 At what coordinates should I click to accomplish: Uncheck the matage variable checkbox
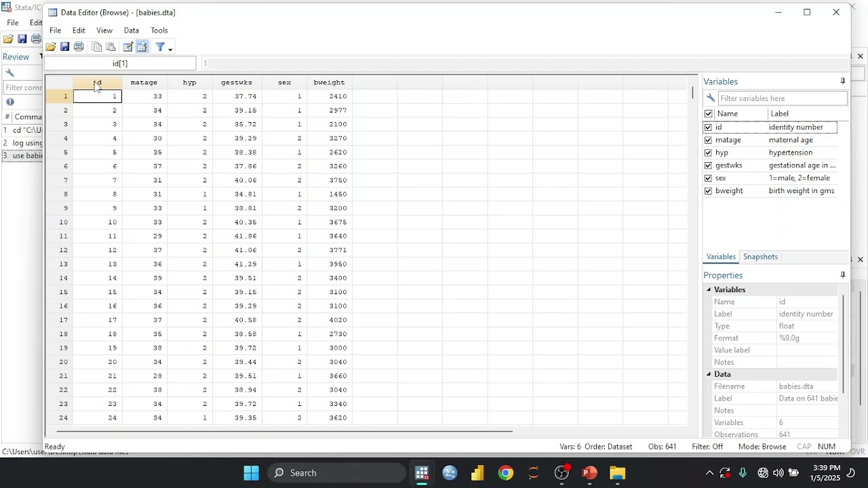coord(709,140)
